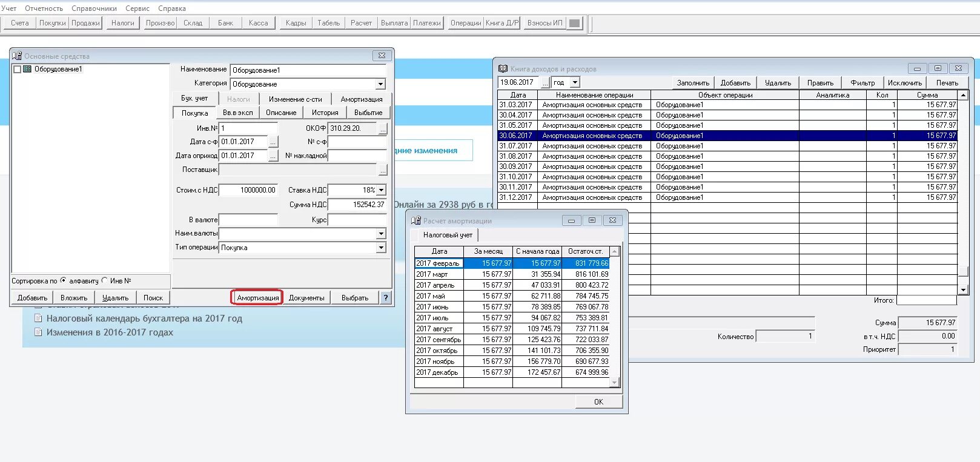Click OK in Расчет амортизации window

pos(598,401)
